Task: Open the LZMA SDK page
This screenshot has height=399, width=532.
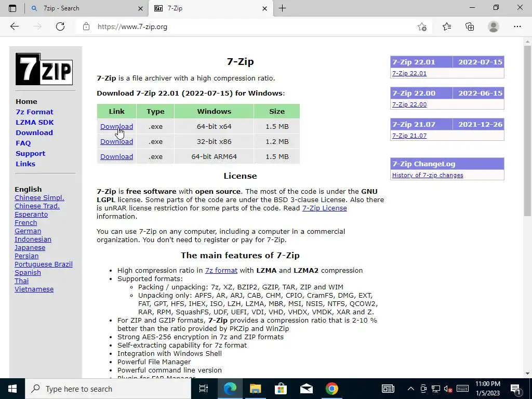Action: click(x=35, y=122)
